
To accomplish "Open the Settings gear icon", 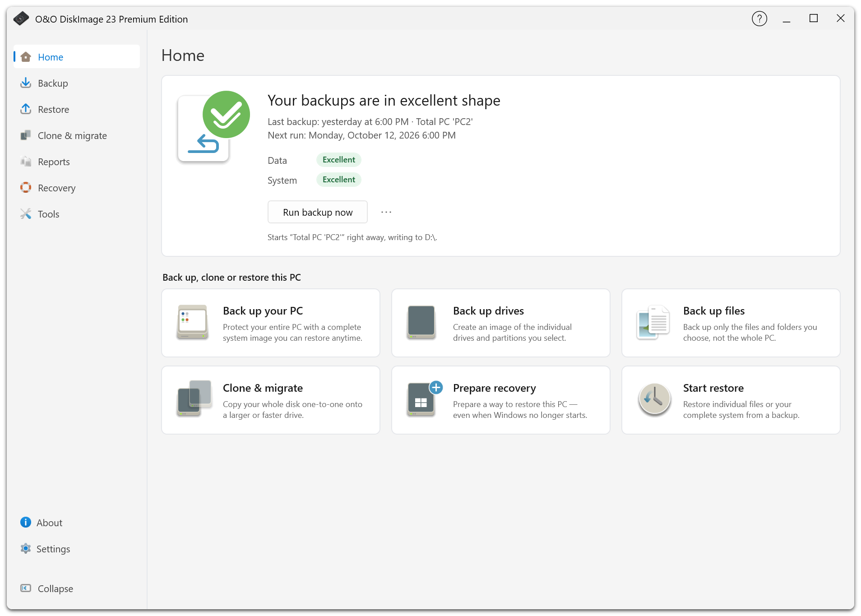I will click(x=26, y=549).
